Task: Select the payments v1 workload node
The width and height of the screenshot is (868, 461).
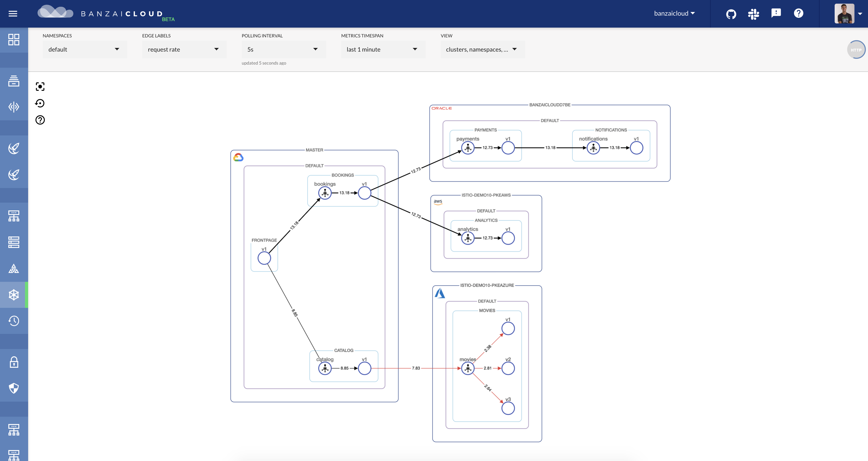Action: [x=508, y=148]
